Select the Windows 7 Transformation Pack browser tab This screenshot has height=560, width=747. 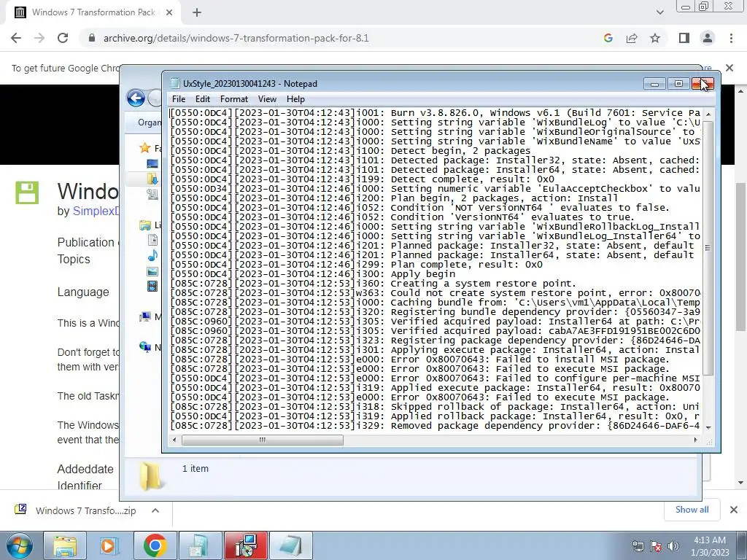(x=93, y=12)
